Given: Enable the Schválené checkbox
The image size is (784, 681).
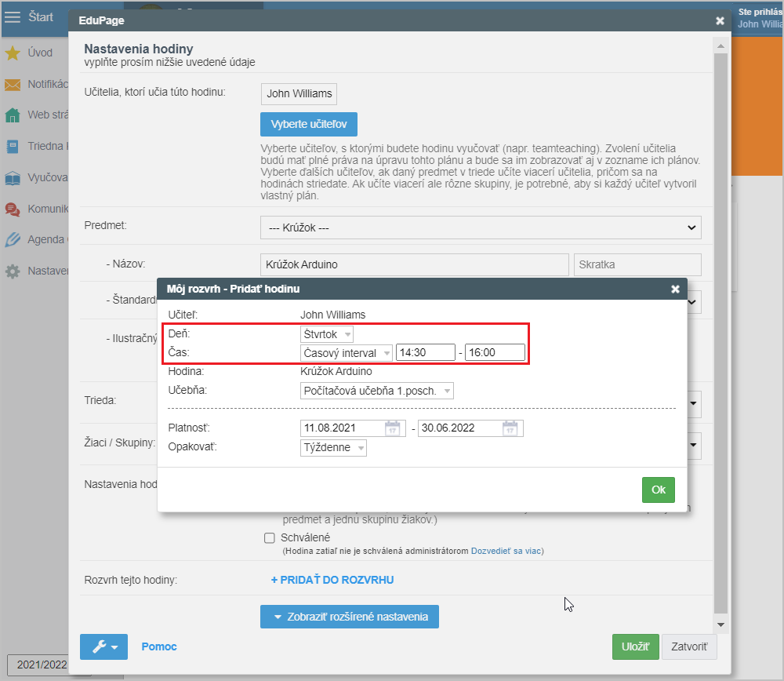Looking at the screenshot, I should (x=270, y=538).
